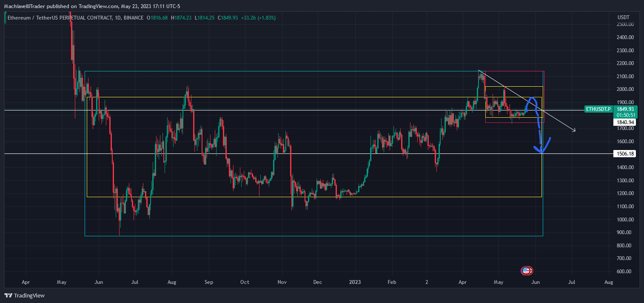The height and width of the screenshot is (303, 644).
Task: Click the 2300.00 price axis label
Action: [x=625, y=51]
